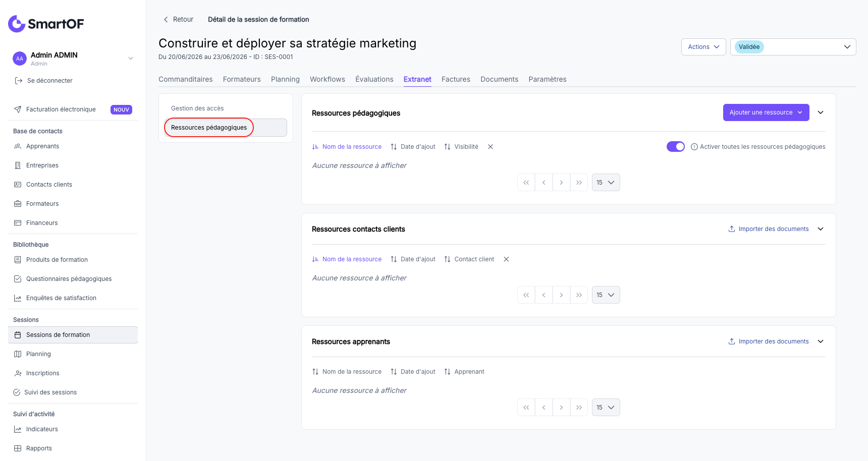868x461 pixels.
Task: Click the AA user avatar
Action: click(20, 59)
